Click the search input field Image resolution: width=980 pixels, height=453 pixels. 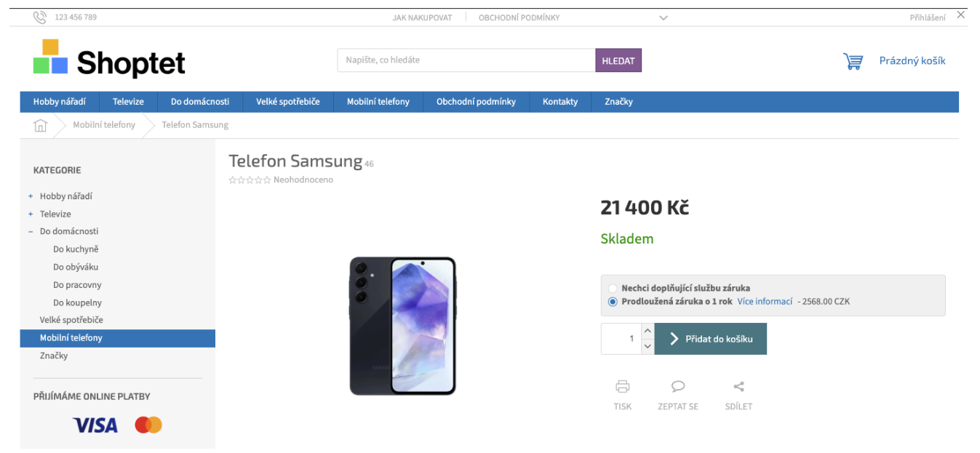[466, 60]
